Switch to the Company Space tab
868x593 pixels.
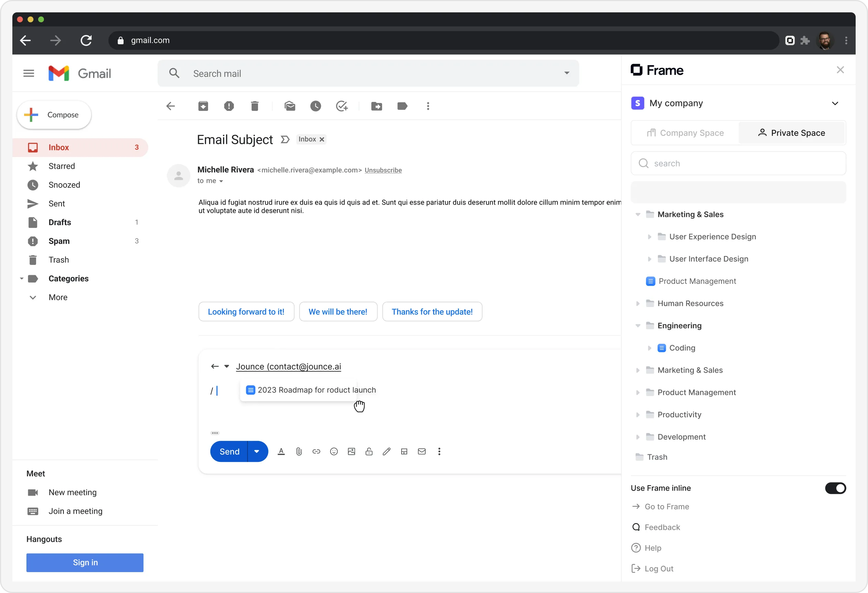pos(685,133)
